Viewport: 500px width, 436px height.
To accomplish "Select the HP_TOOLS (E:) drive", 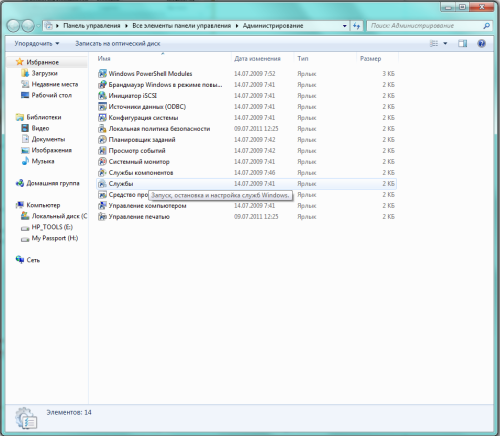I will coord(52,227).
